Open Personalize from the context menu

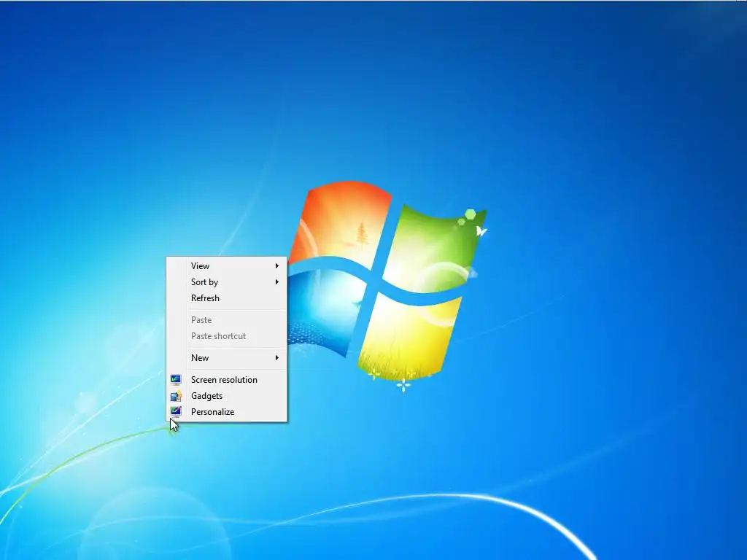click(227, 412)
